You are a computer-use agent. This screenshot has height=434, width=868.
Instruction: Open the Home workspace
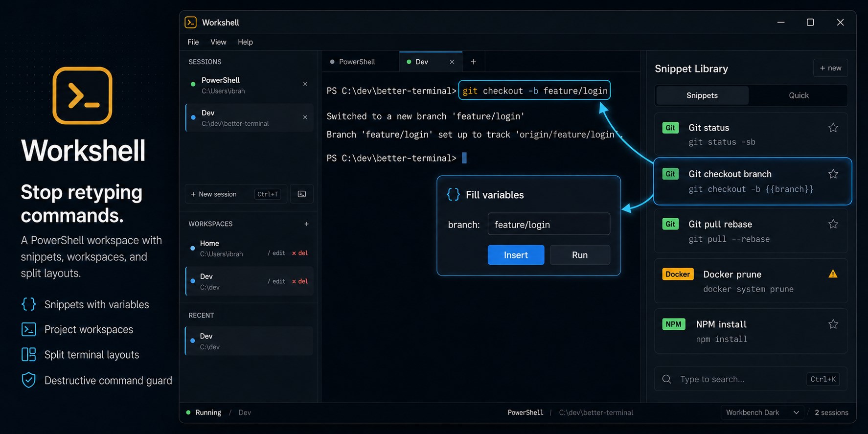coord(249,248)
